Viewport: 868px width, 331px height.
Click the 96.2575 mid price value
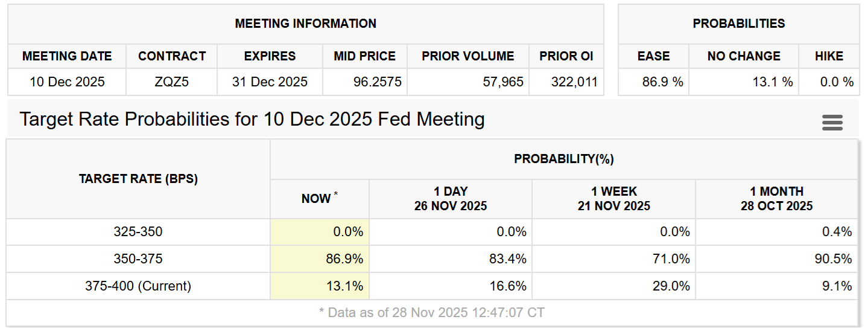click(377, 82)
